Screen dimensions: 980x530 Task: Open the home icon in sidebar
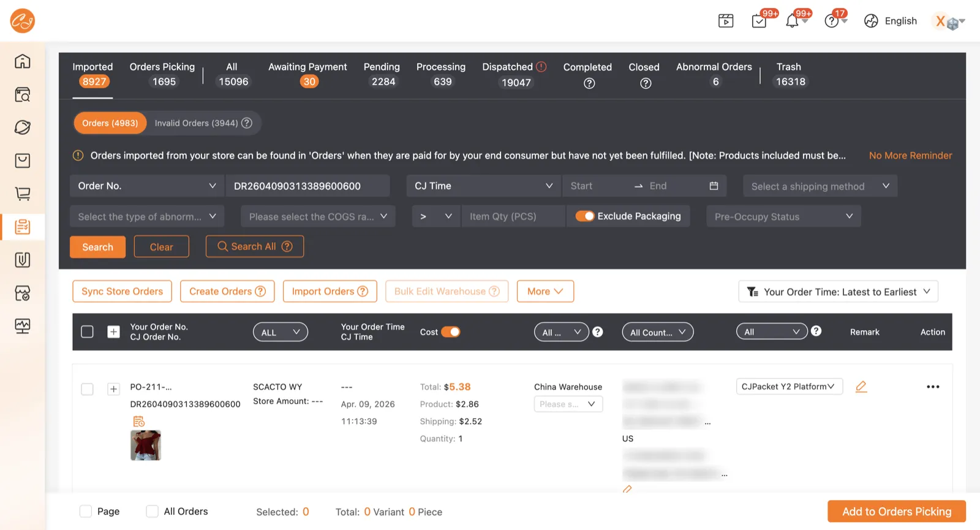[x=23, y=61]
